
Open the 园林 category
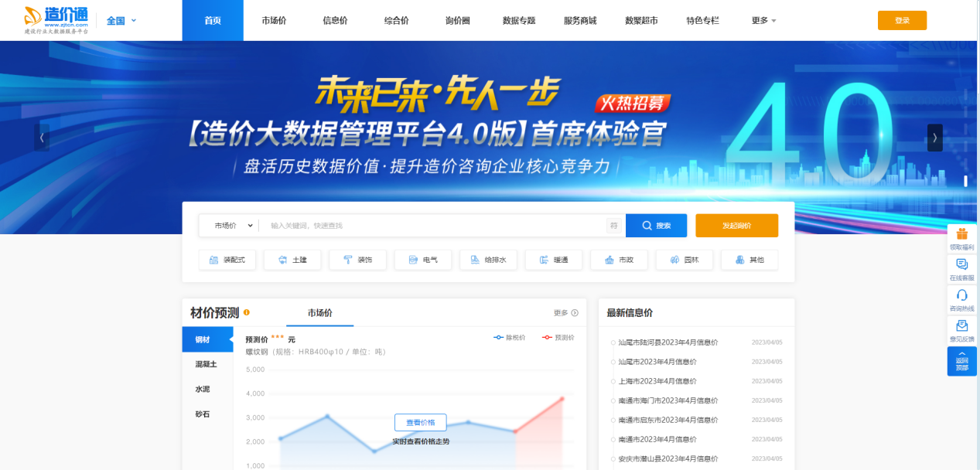(x=685, y=260)
